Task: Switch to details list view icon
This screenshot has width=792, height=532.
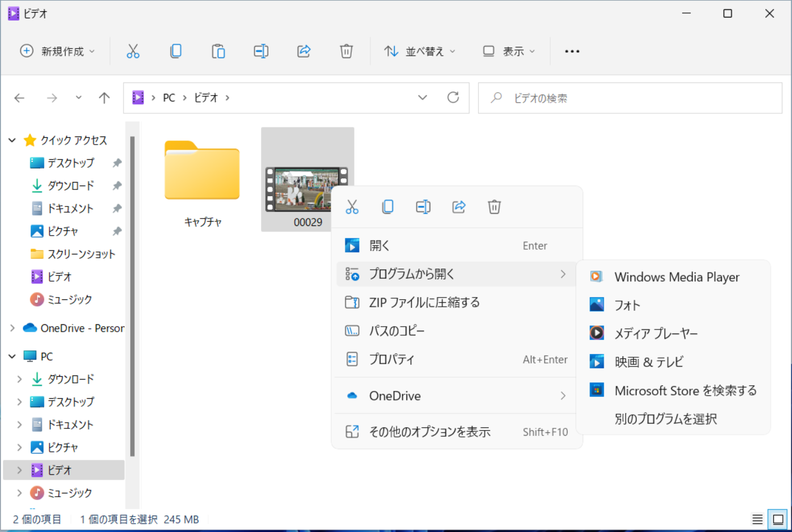Action: click(x=757, y=519)
